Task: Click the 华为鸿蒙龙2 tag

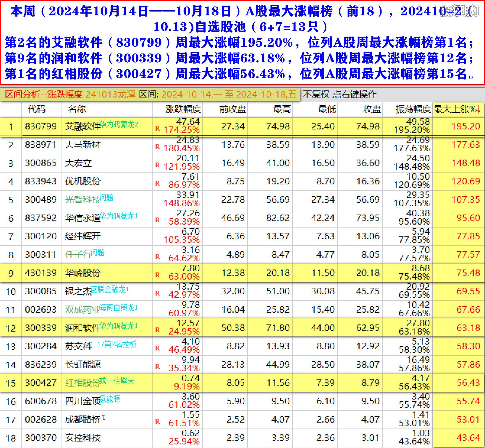Action: pos(119,124)
